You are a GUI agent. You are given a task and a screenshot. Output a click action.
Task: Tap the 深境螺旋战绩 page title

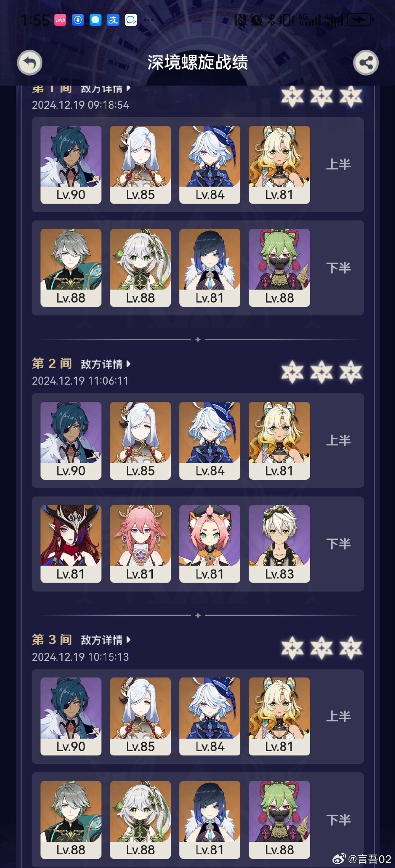click(197, 62)
